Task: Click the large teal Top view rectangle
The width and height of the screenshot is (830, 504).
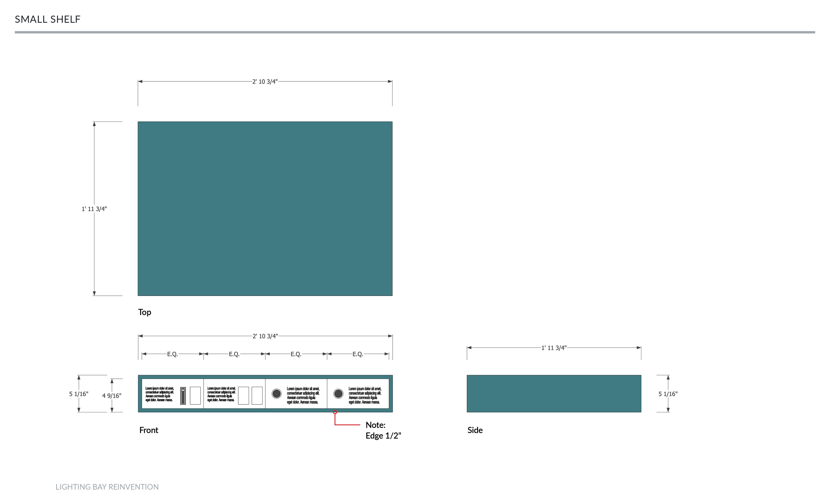Action: tap(265, 208)
